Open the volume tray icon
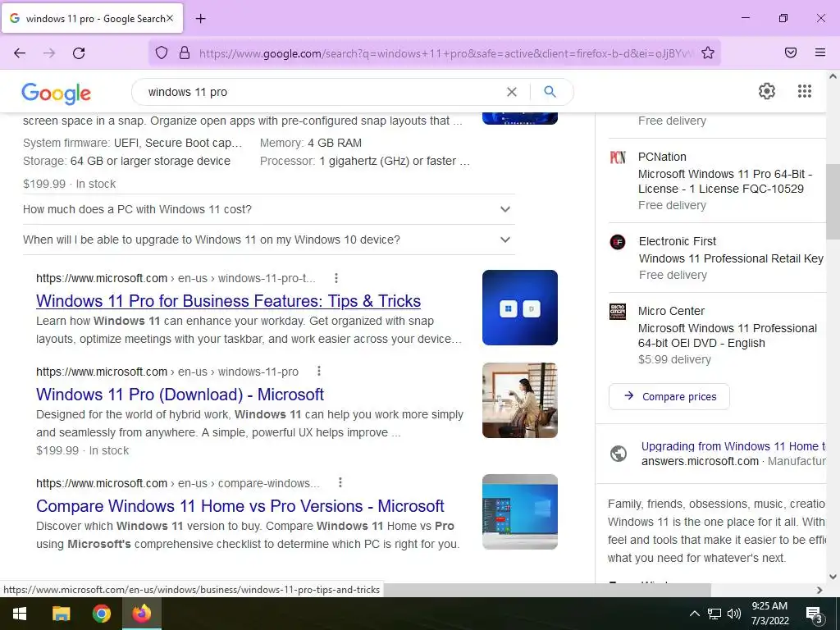Image resolution: width=840 pixels, height=630 pixels. coord(734,614)
